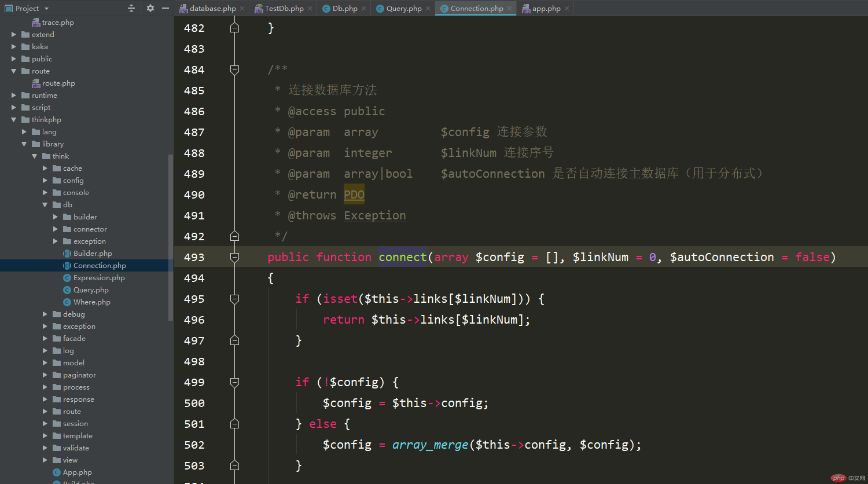Click the template folder icon
Viewport: 868px width, 484px height.
57,436
